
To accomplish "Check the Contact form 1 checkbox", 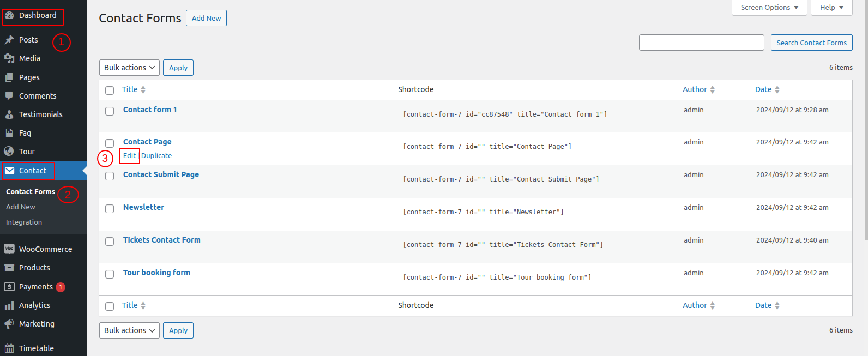I will (x=110, y=111).
